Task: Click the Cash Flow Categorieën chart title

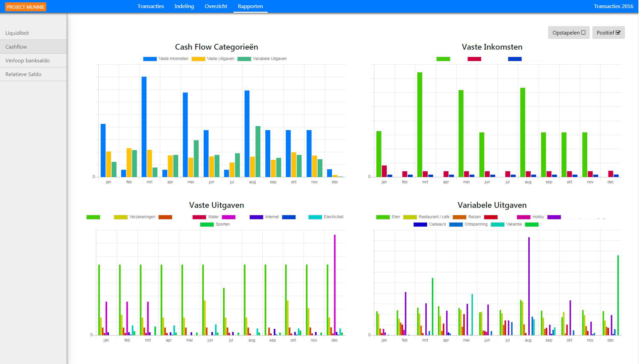Action: coord(216,47)
